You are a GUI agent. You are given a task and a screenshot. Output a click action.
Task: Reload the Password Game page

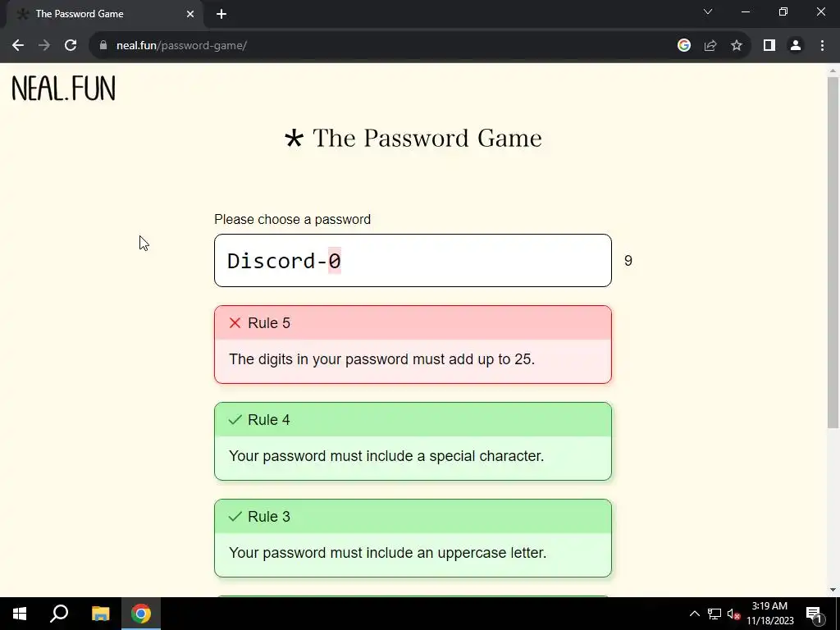click(x=71, y=46)
